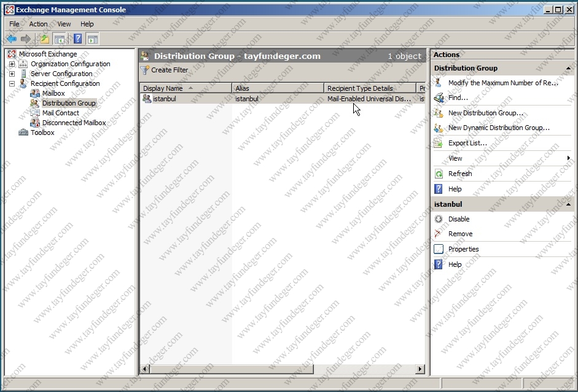Screen dimensions: 578x392
Task: Click the Disconnected Mailbox node icon
Action: [x=35, y=123]
